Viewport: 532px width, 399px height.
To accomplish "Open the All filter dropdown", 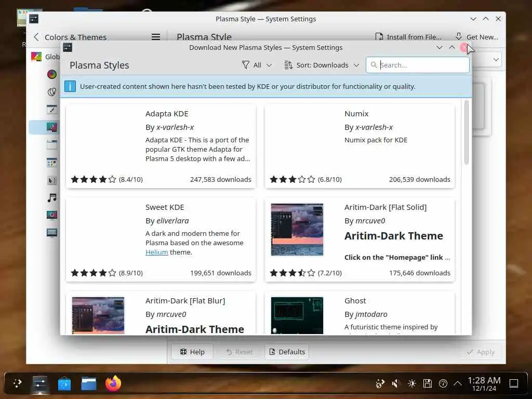I will click(257, 65).
